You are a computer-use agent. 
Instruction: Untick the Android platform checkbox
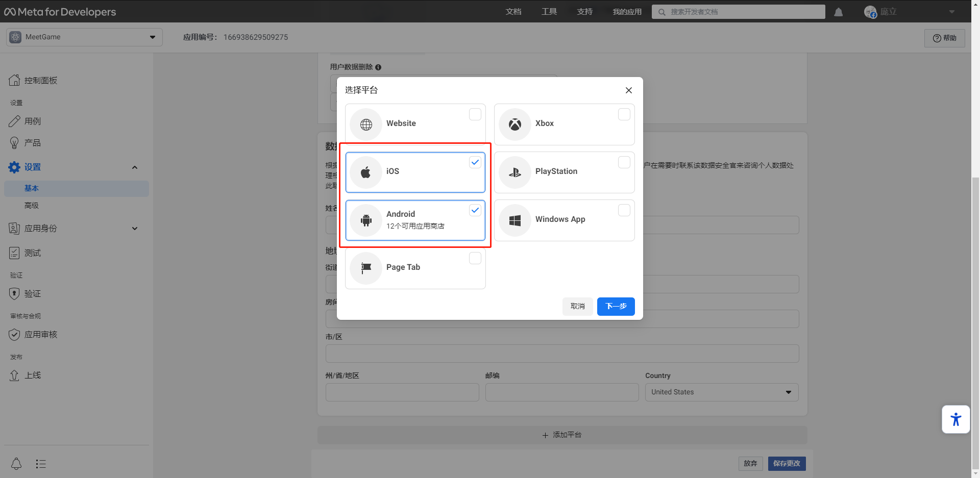tap(475, 210)
